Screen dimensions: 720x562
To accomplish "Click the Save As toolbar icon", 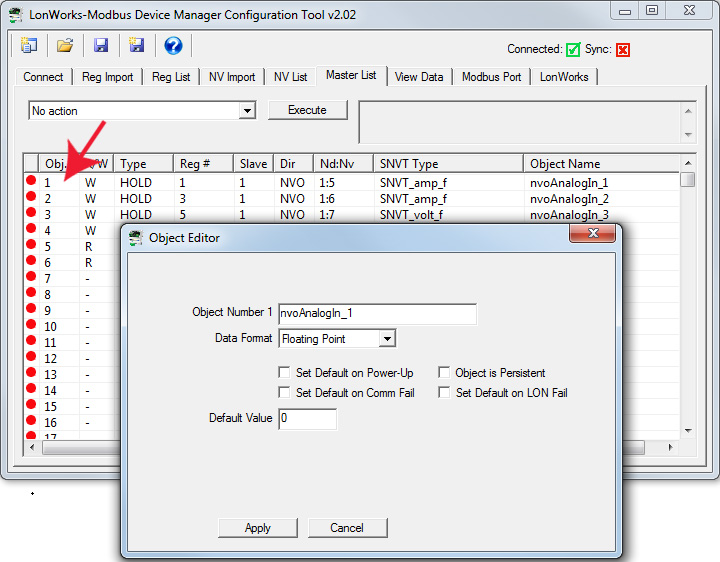I will pos(137,46).
